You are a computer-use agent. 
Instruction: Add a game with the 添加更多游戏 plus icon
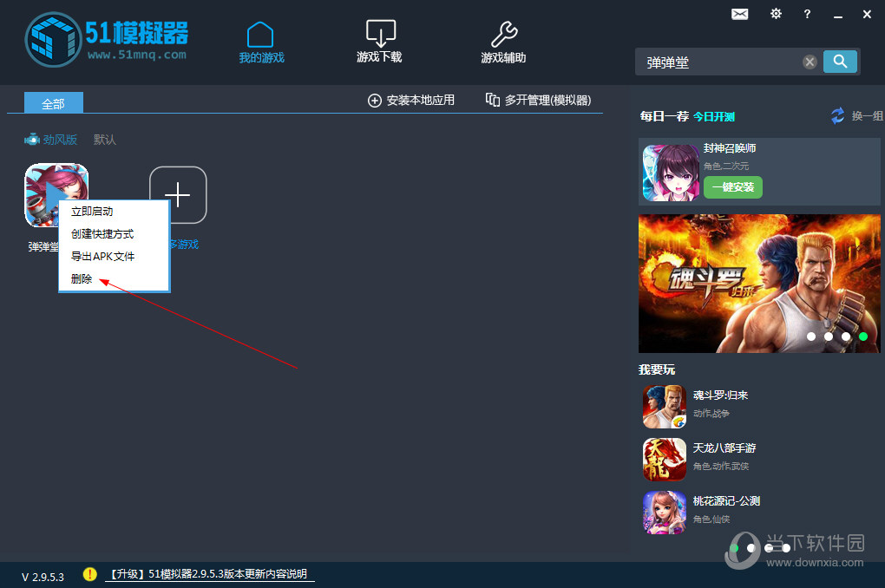pos(178,194)
